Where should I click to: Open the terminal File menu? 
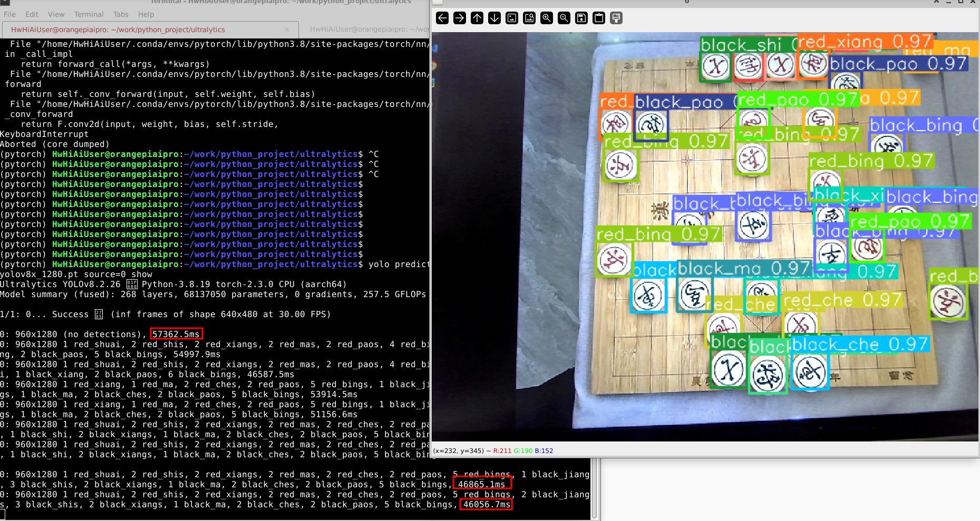click(9, 14)
